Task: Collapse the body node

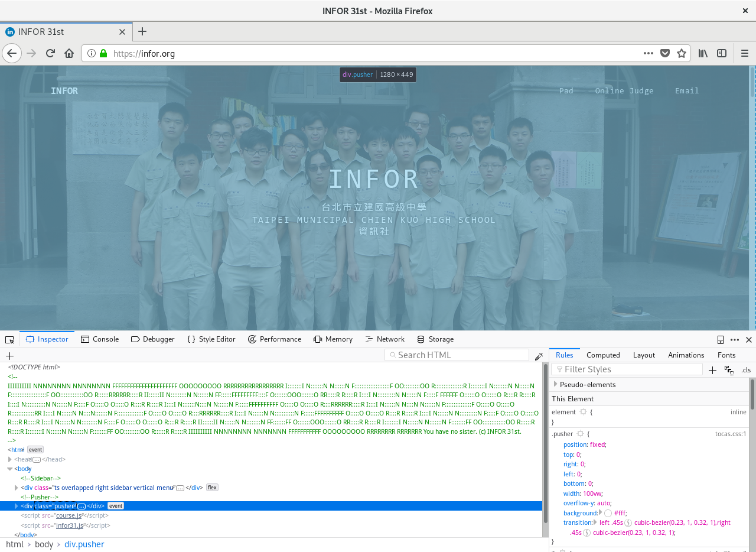Action: (x=10, y=469)
